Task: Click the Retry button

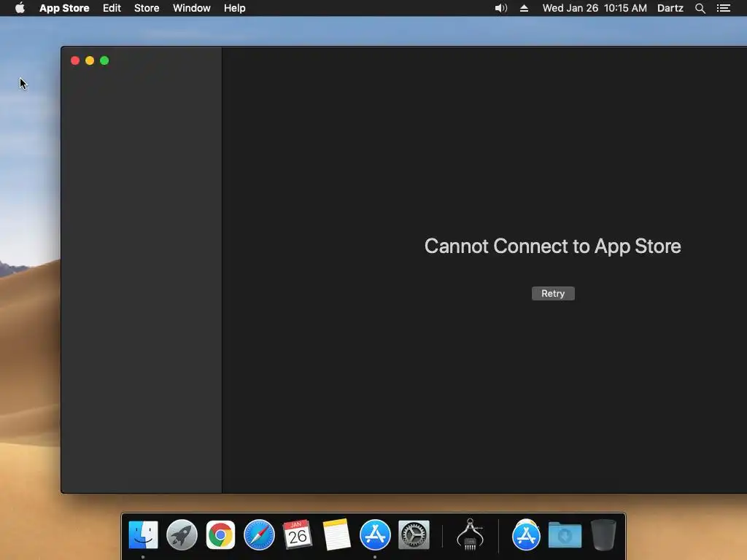Action: [x=553, y=293]
